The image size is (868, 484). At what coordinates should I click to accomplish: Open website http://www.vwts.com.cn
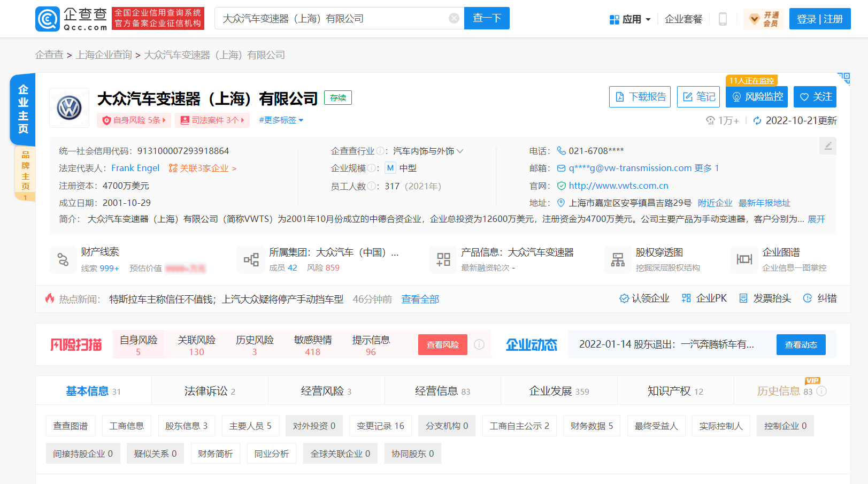[x=618, y=186]
